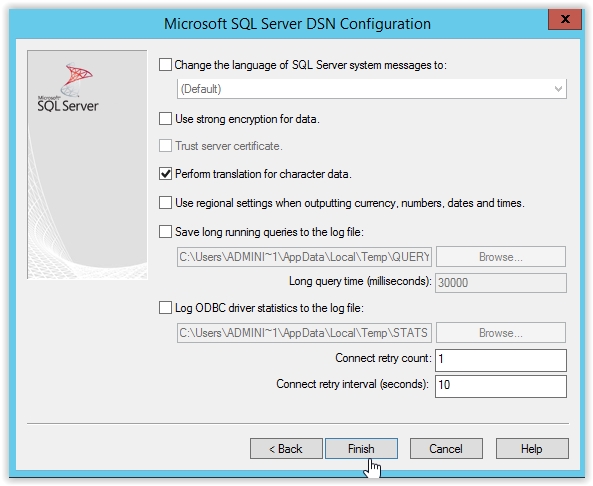Open the (Default) language dropdown
Viewport: 593px width, 486px height.
[x=372, y=89]
